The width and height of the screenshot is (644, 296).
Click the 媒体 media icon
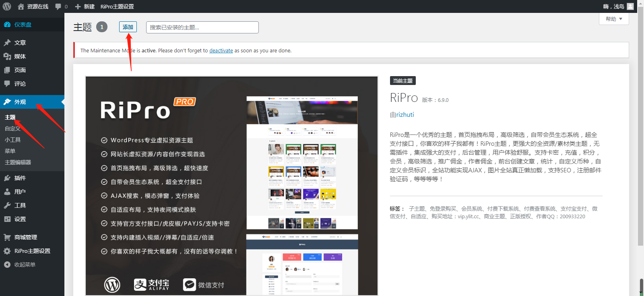pyautogui.click(x=7, y=56)
